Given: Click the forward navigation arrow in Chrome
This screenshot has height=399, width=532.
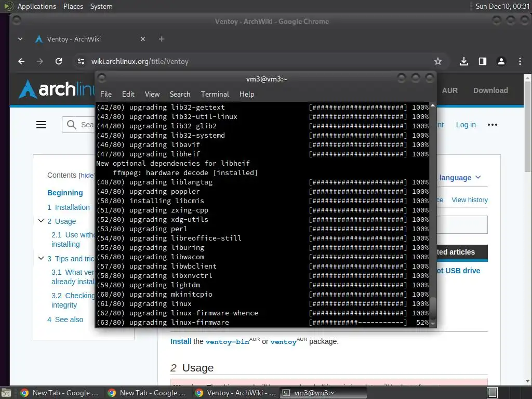Looking at the screenshot, I should click(x=39, y=61).
